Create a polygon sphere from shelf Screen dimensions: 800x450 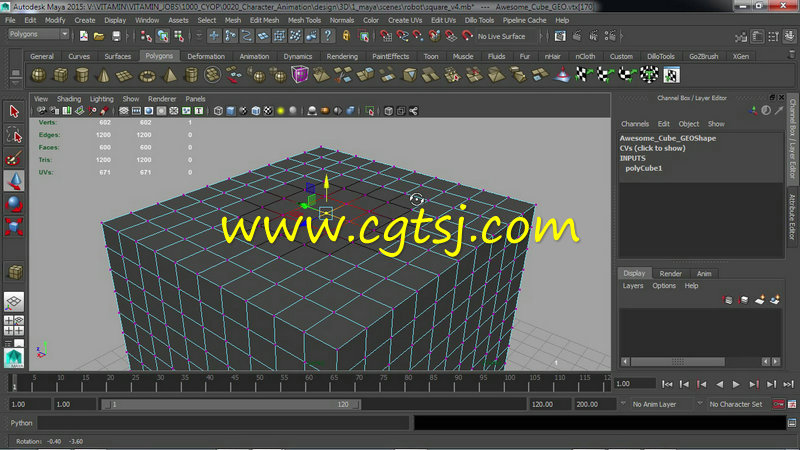click(38, 76)
